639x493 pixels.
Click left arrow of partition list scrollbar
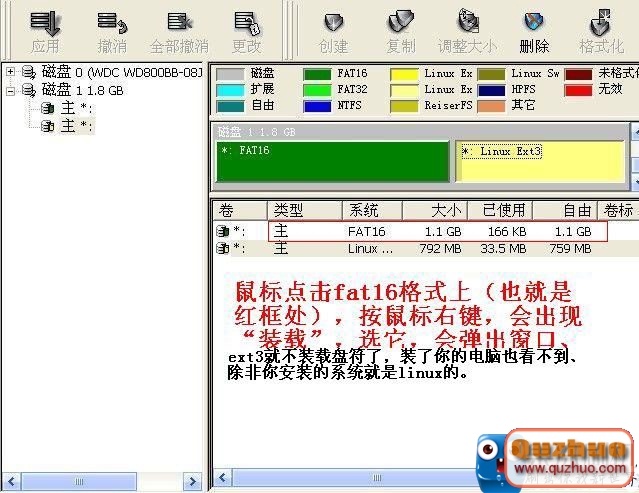[x=223, y=478]
